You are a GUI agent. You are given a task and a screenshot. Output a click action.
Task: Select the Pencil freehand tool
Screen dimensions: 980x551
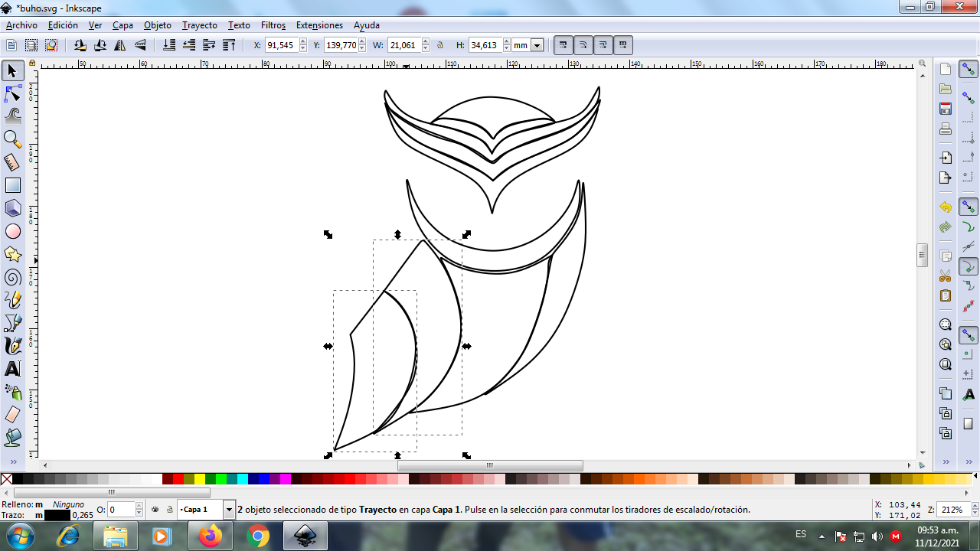click(12, 300)
